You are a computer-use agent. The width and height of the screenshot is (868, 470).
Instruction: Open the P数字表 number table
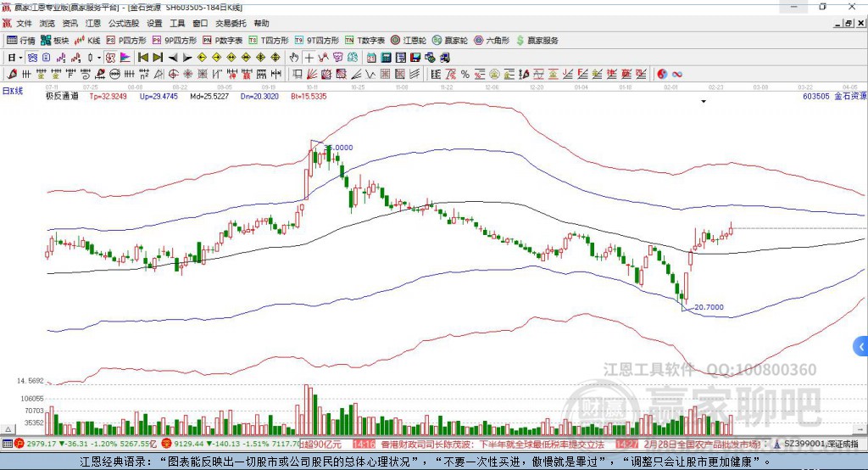(223, 41)
